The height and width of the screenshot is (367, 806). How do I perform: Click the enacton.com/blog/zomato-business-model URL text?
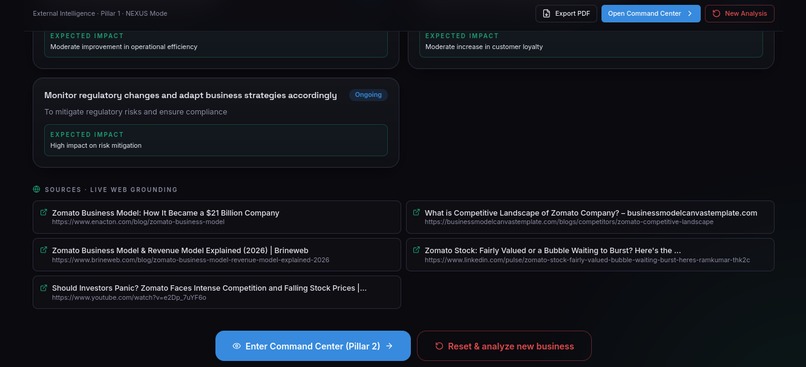click(x=138, y=222)
